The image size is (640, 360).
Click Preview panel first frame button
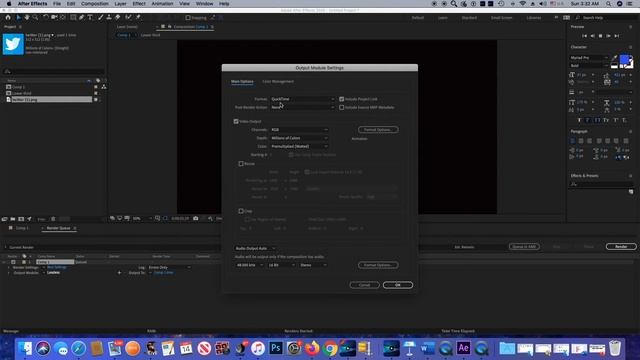584,36
